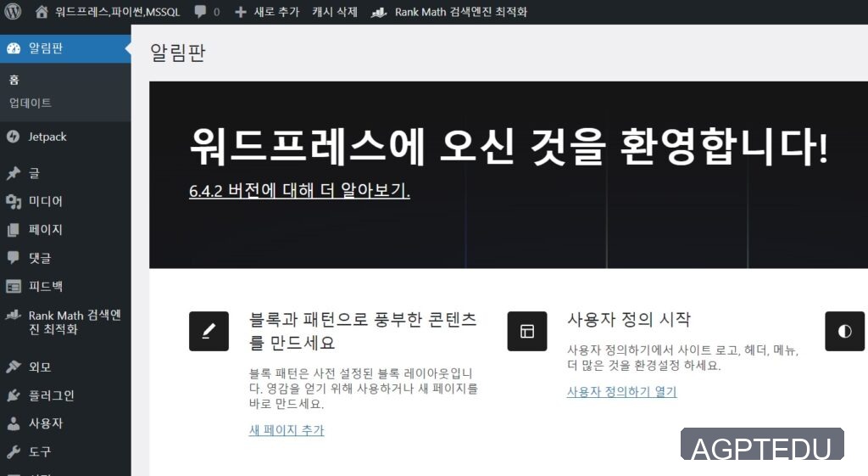Click 사용자 정의하기 열기 link

click(621, 392)
